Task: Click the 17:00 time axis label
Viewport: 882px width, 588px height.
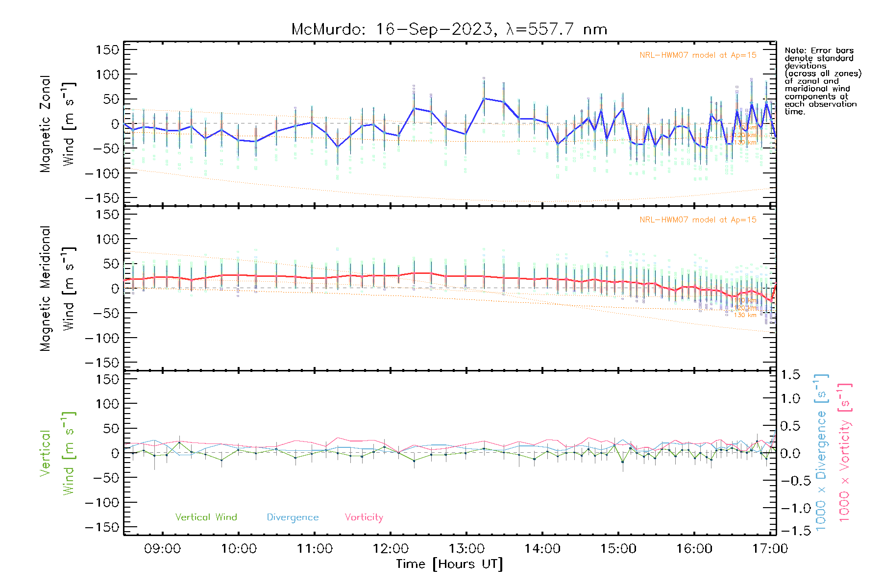Action: 770,549
